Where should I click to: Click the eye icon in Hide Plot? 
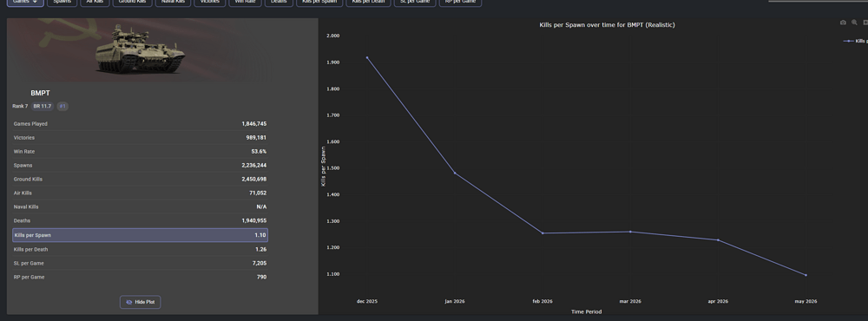coord(129,302)
